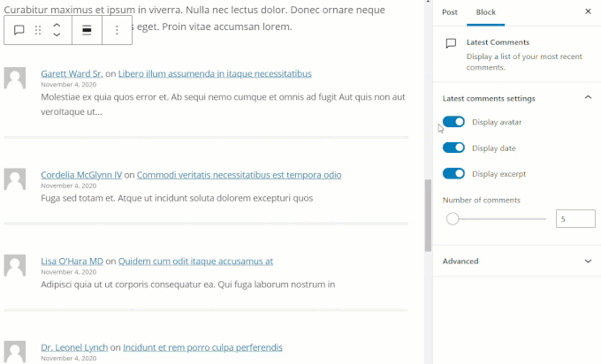This screenshot has width=601, height=364.
Task: Click the drag handle icon in block toolbar
Action: pyautogui.click(x=38, y=30)
